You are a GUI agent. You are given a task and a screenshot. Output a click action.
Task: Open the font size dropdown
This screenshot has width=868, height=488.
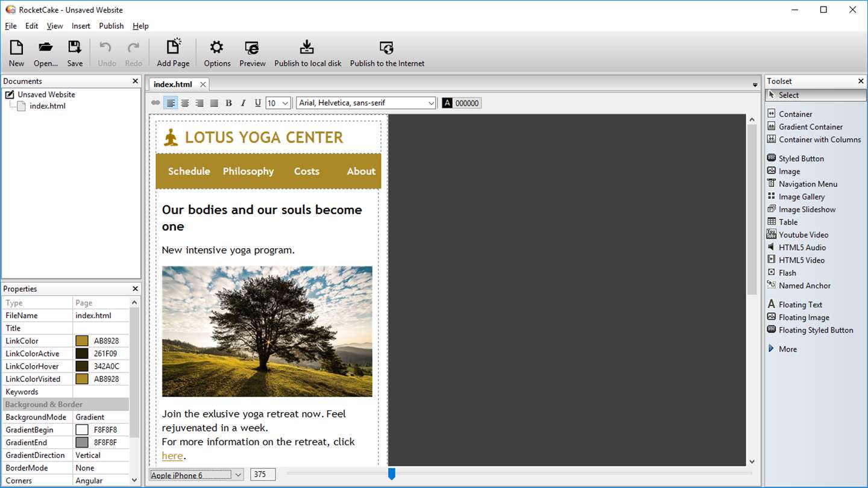point(285,103)
